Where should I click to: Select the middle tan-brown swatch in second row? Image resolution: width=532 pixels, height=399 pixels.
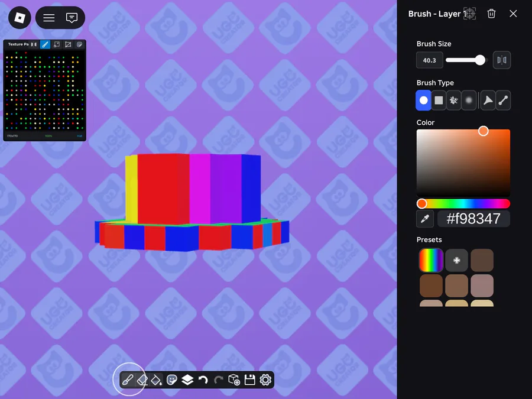point(456,286)
